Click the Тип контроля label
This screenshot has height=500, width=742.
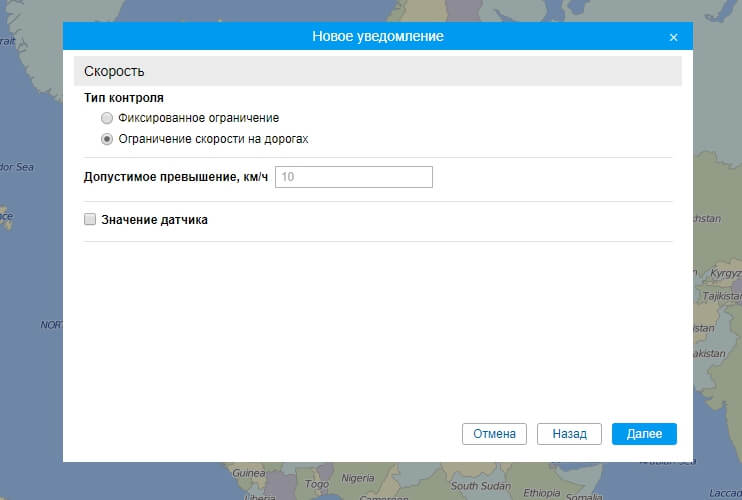tap(124, 98)
